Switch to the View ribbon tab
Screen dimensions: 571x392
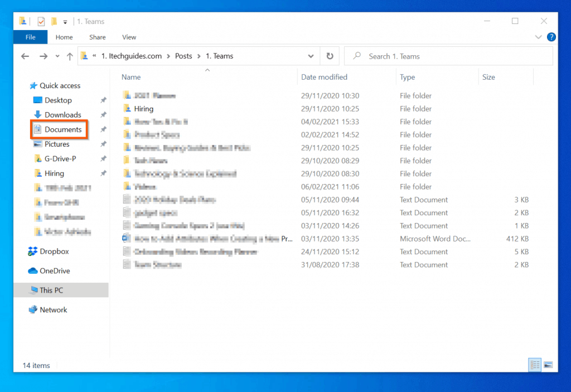(x=129, y=37)
